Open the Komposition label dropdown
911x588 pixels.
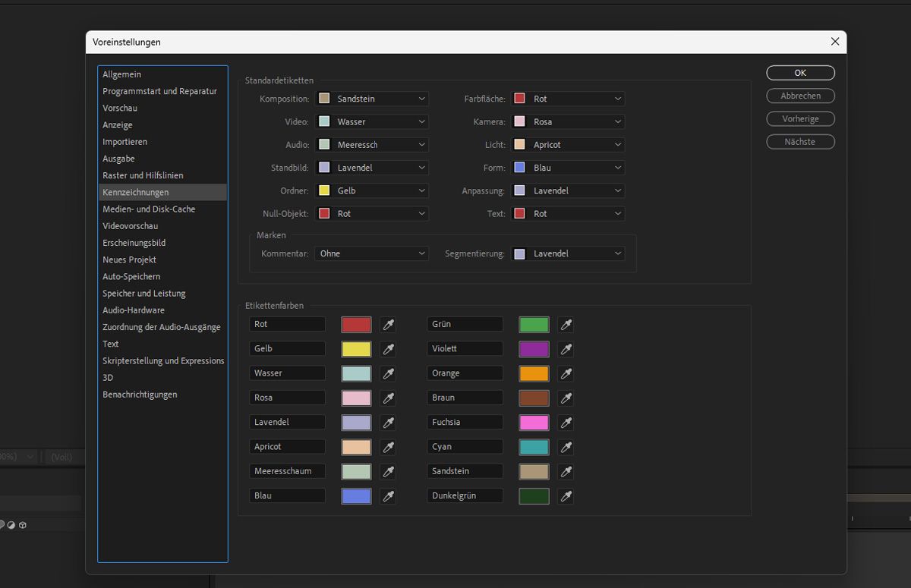[x=372, y=99]
